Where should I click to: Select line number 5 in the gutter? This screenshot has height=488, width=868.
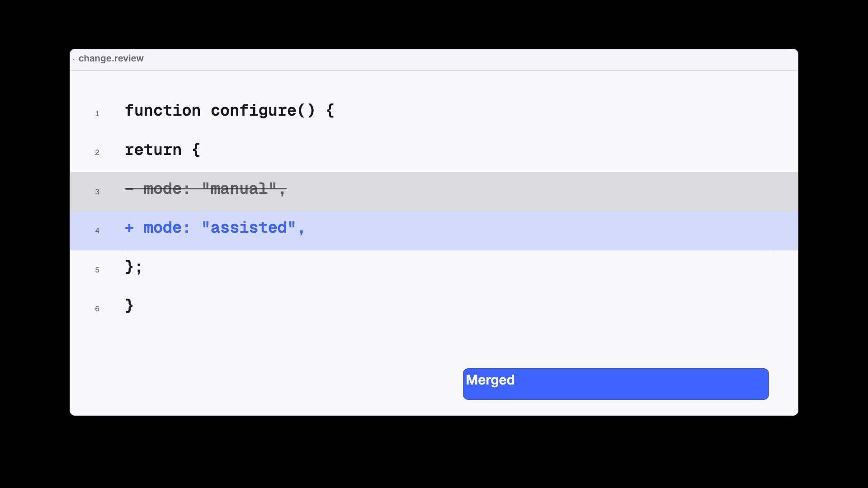click(x=97, y=270)
